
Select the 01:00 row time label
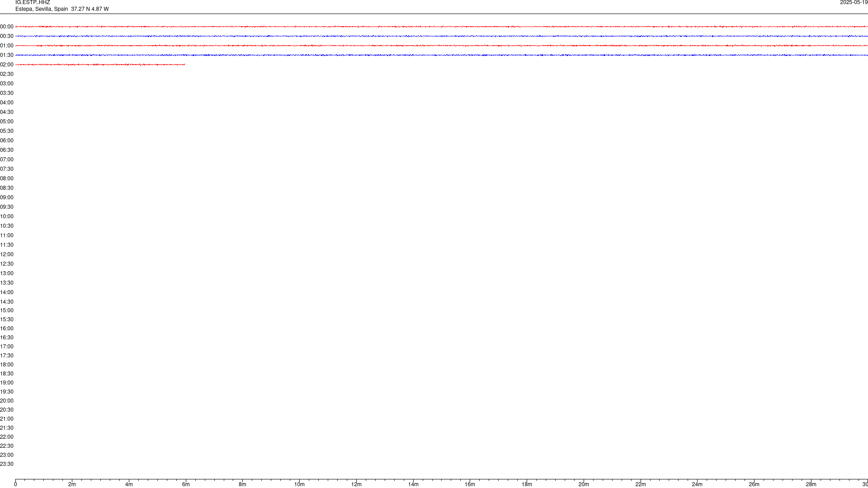pos(7,46)
